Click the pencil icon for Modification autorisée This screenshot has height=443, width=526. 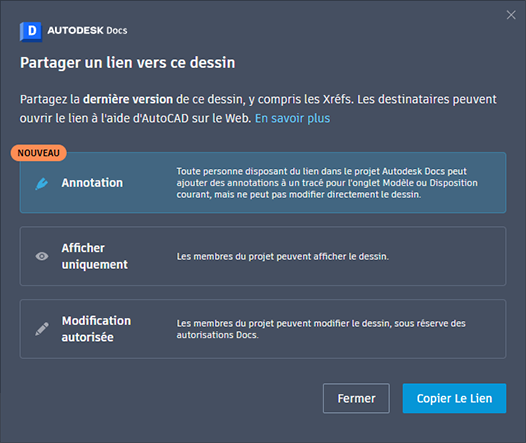coord(42,329)
